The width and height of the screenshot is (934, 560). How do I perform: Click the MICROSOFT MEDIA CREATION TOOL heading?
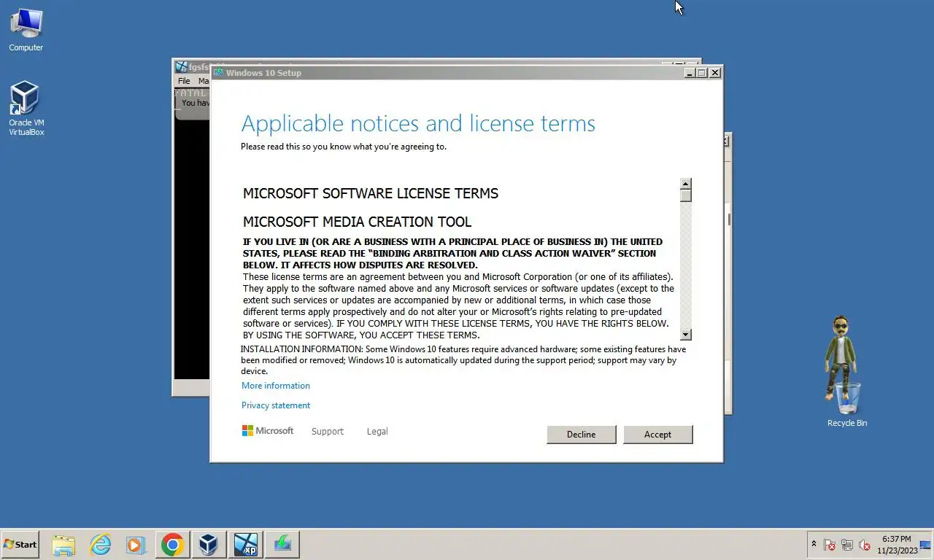click(357, 222)
